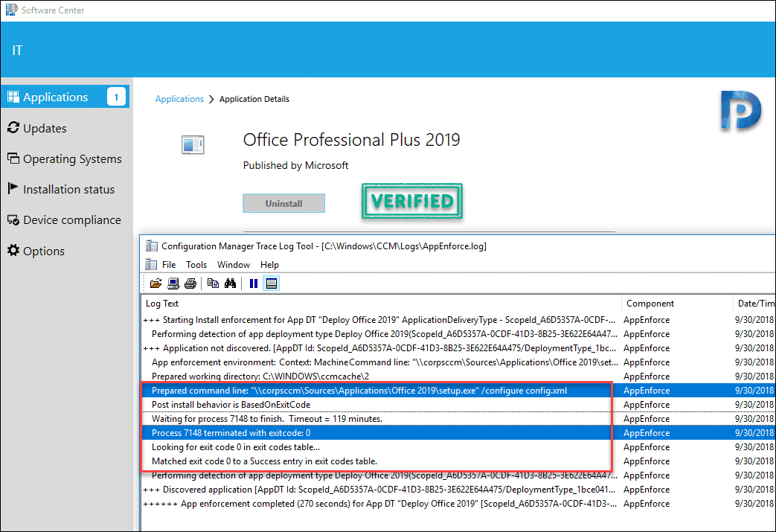Select the 'Application not discovered' log row

coord(458,348)
